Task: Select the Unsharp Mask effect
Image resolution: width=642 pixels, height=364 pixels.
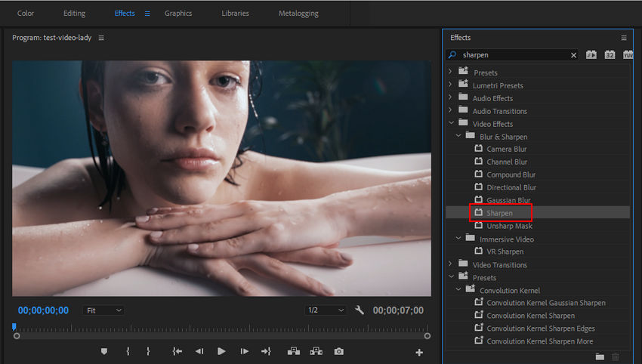Action: pyautogui.click(x=509, y=226)
